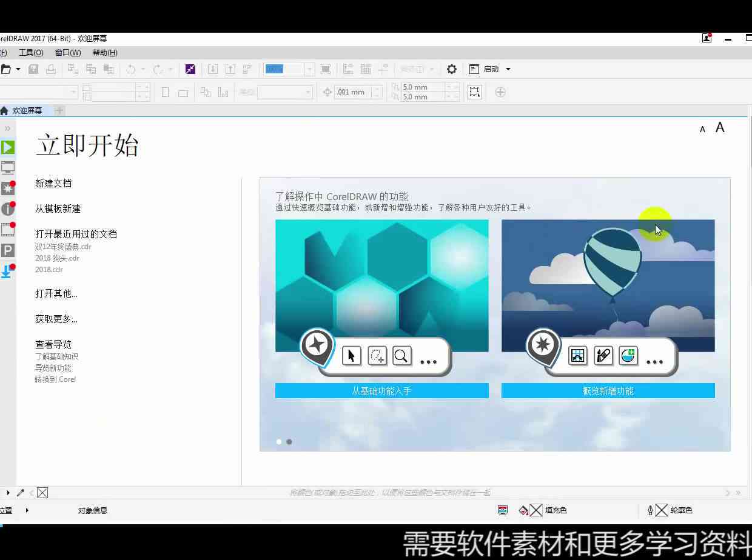Image resolution: width=752 pixels, height=560 pixels.
Task: Open the 'P' product details sidebar icon
Action: 7,250
